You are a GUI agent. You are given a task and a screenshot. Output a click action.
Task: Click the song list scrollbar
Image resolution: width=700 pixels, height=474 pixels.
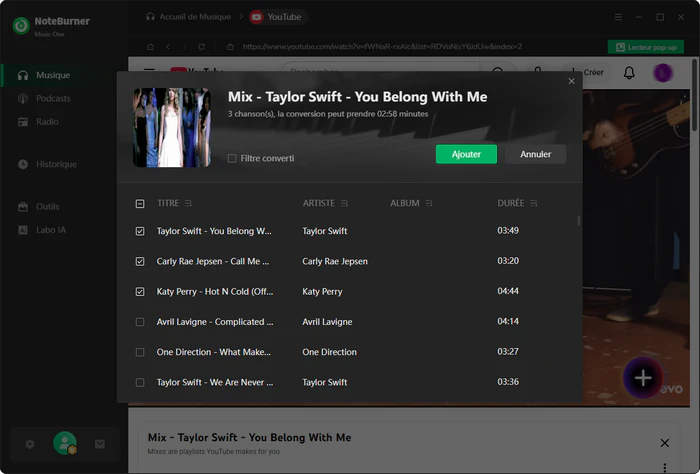coord(578,220)
